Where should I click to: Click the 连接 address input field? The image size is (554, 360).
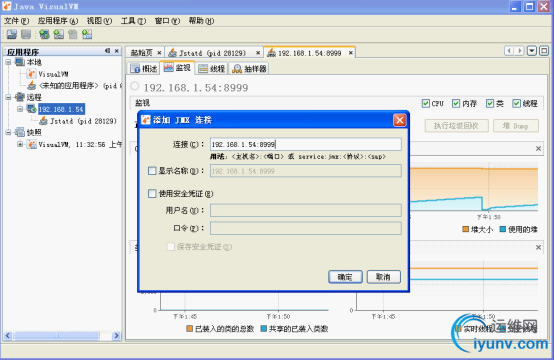306,144
